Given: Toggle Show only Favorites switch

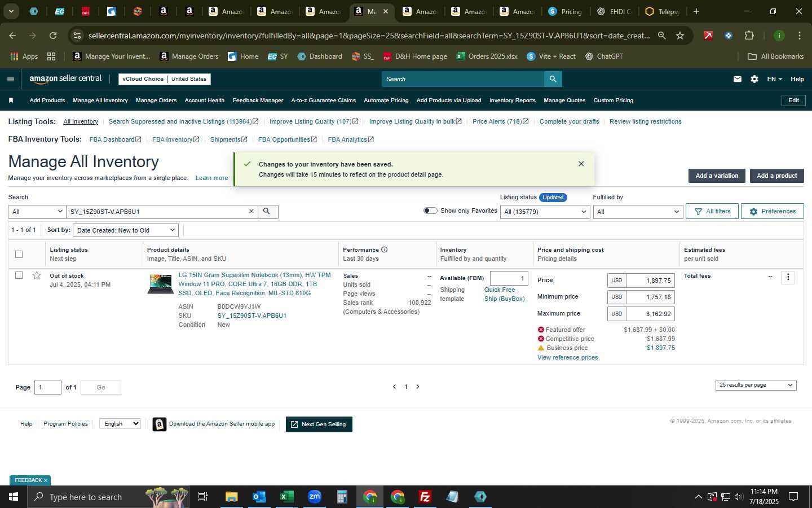Looking at the screenshot, I should tap(430, 211).
